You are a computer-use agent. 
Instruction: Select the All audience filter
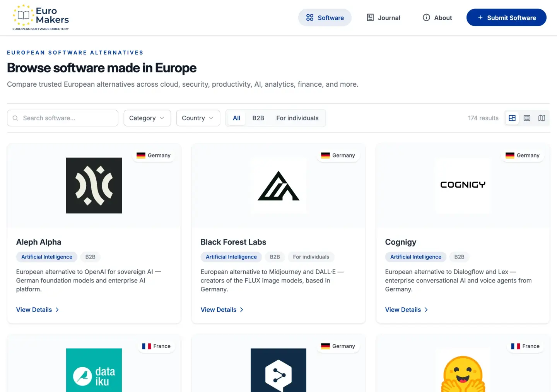[237, 118]
